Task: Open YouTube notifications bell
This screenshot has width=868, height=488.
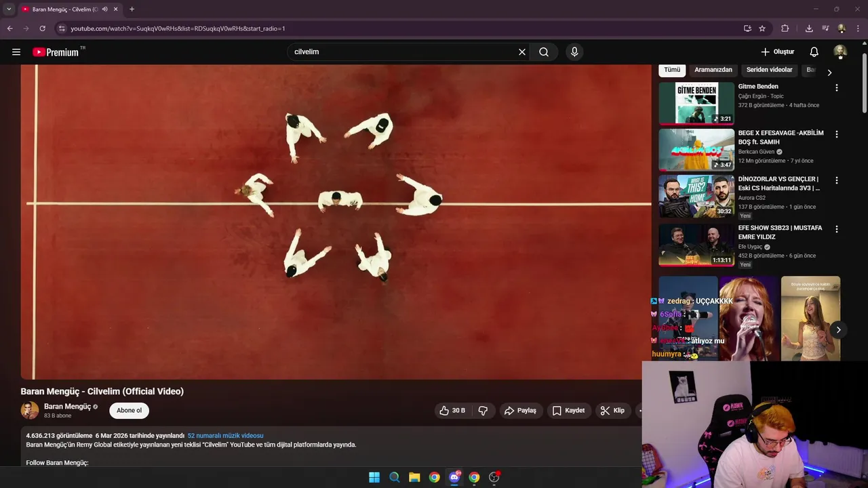Action: (814, 52)
